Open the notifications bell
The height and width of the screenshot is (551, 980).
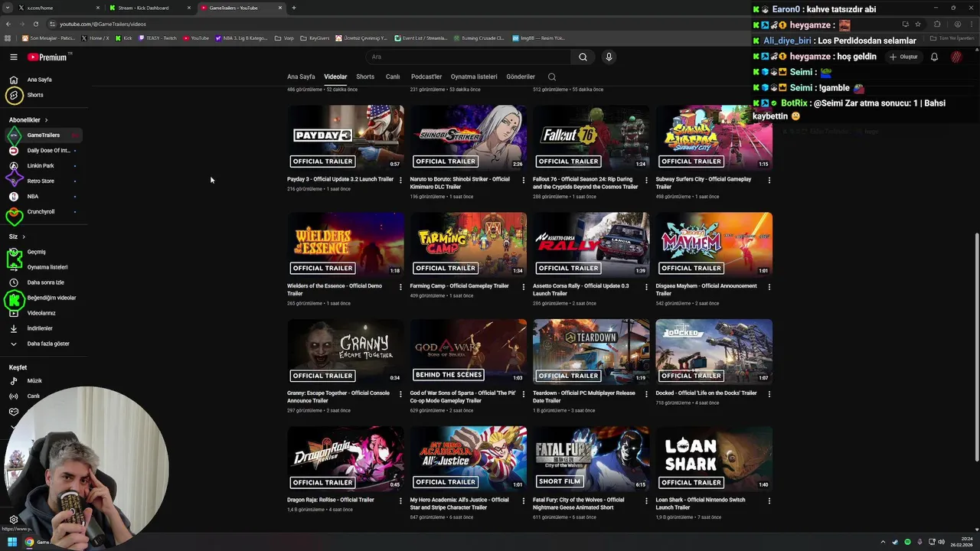click(934, 57)
